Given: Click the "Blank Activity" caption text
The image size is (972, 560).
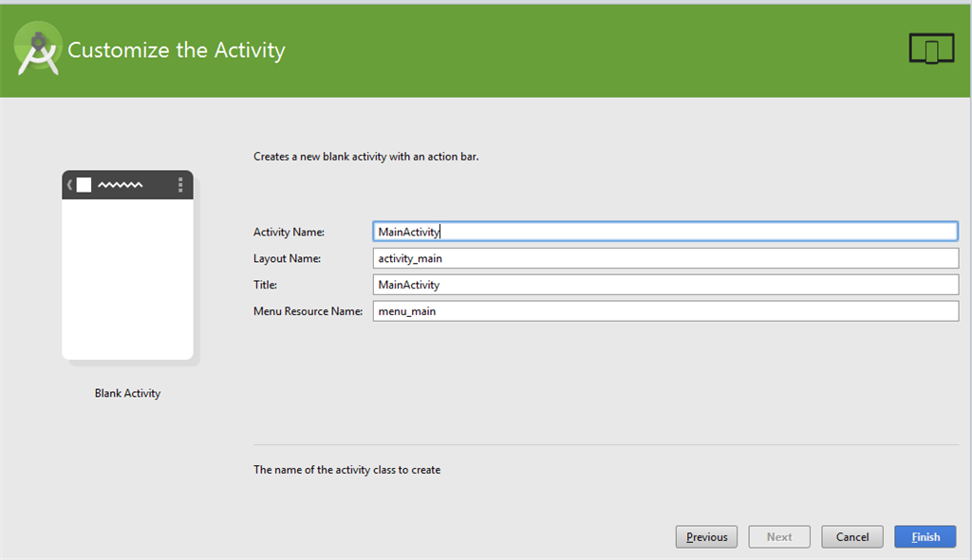Looking at the screenshot, I should point(127,393).
